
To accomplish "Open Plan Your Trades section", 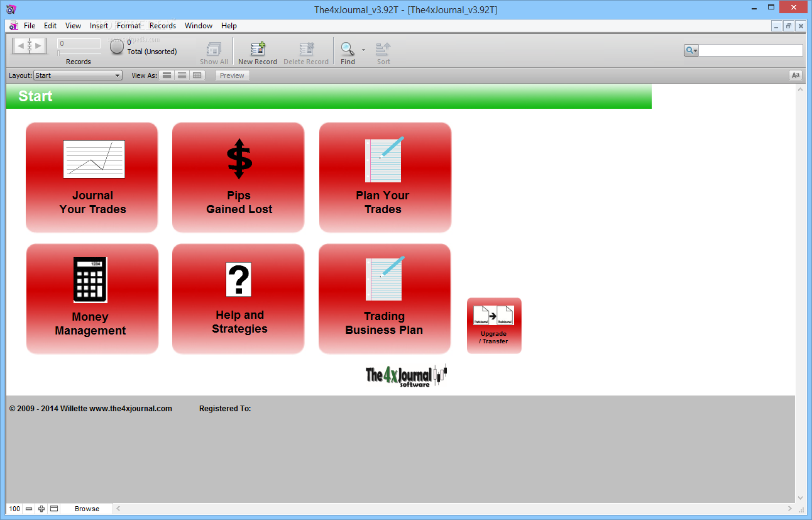I will click(x=385, y=177).
